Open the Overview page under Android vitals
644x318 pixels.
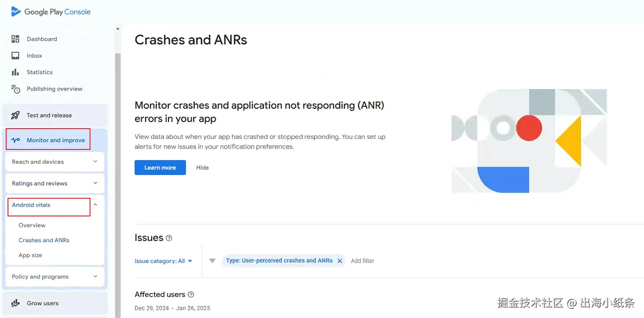(x=32, y=225)
